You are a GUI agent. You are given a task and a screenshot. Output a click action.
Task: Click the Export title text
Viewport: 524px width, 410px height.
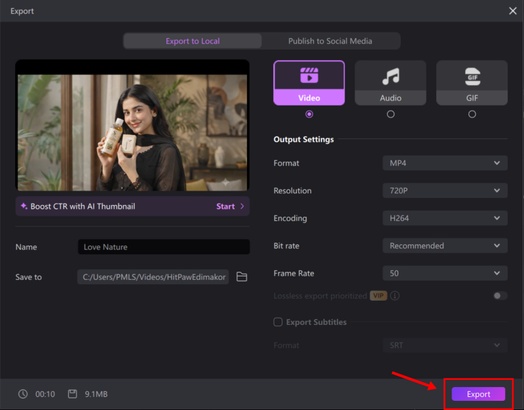pyautogui.click(x=22, y=11)
